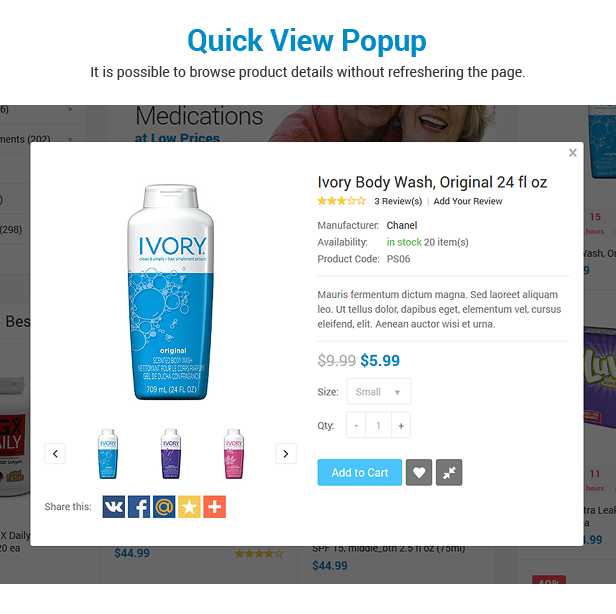Decrease quantity with minus button
Screen dimensions: 616x614
[x=356, y=425]
